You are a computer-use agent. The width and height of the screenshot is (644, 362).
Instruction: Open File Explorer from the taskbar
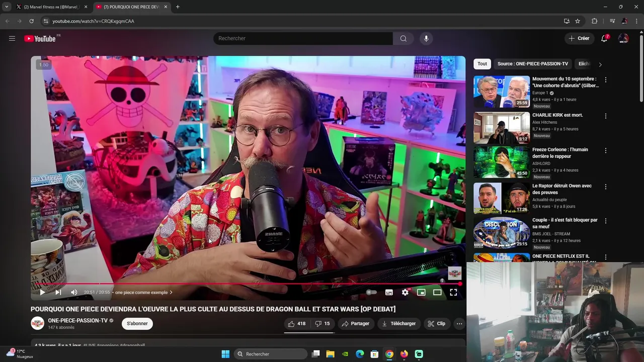pyautogui.click(x=330, y=354)
